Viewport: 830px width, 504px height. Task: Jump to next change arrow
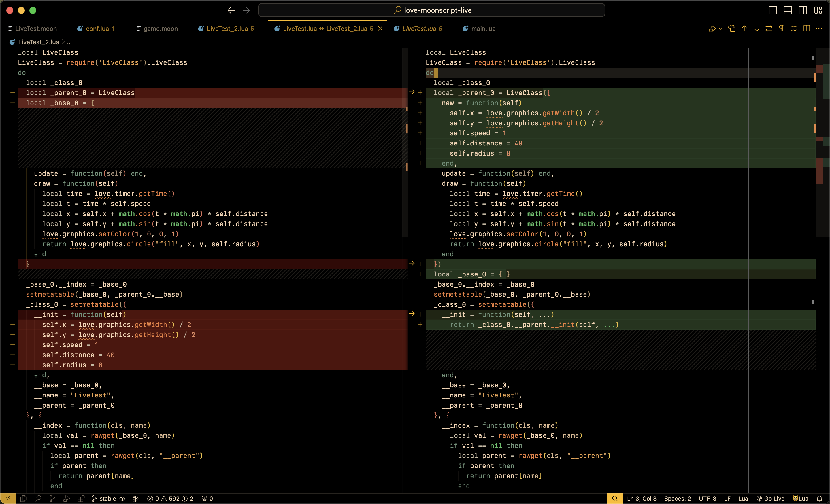(x=757, y=29)
